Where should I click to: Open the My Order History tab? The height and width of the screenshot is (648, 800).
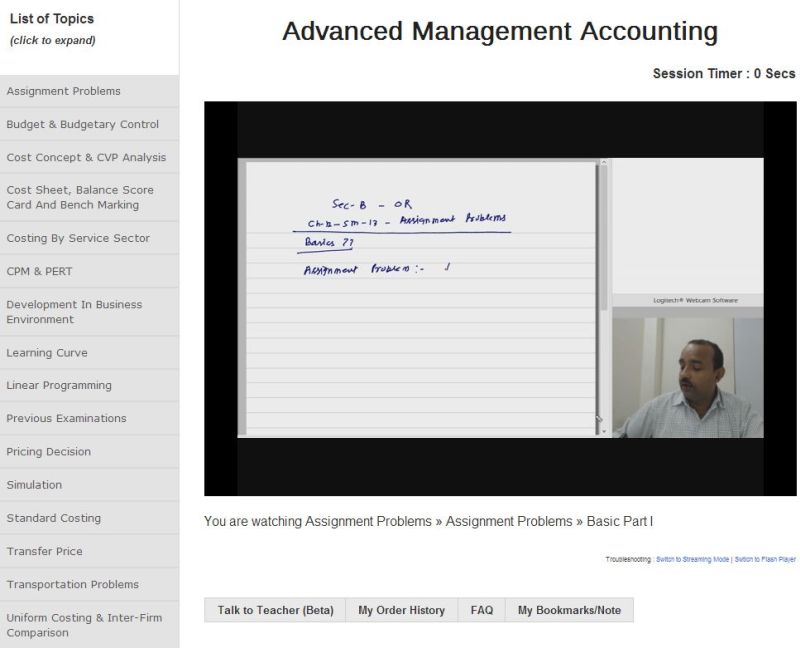click(x=401, y=610)
